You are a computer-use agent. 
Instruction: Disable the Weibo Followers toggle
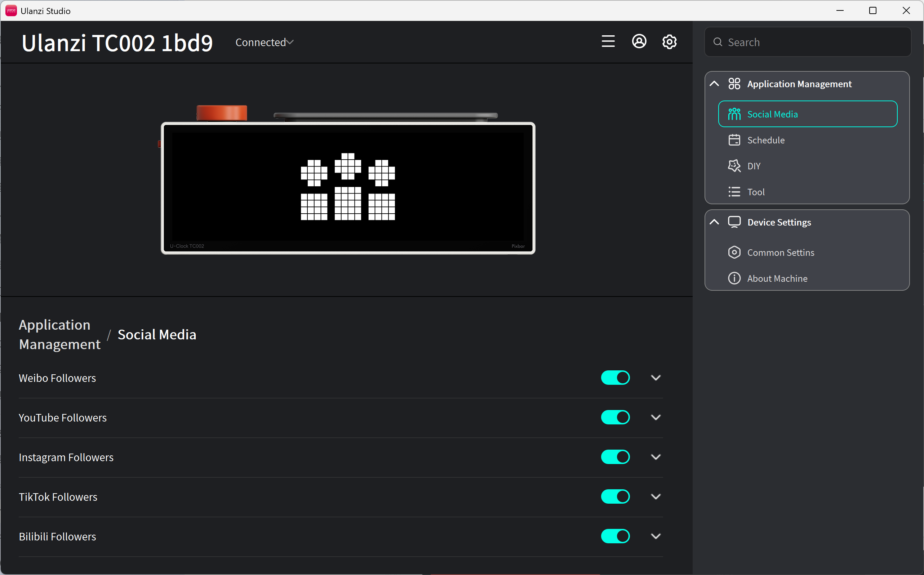pyautogui.click(x=615, y=378)
